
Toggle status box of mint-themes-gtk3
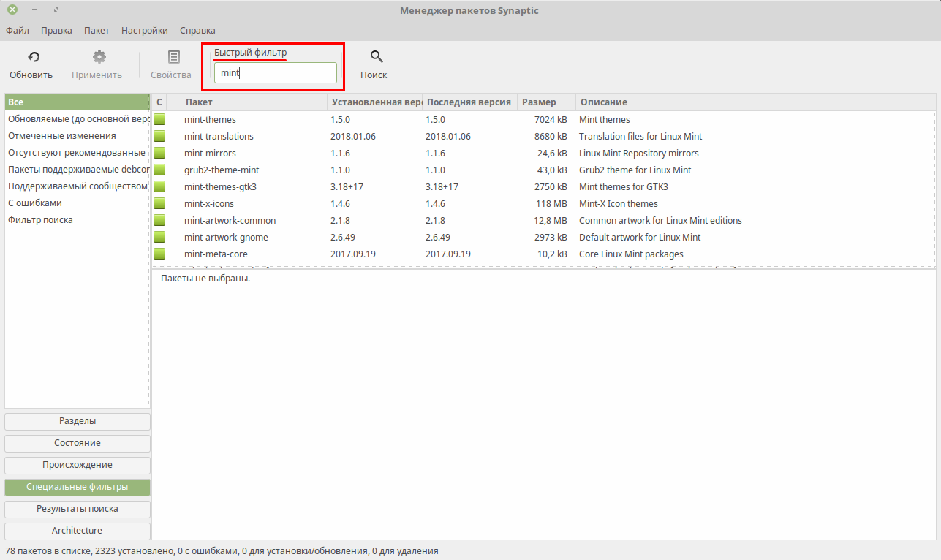coord(159,186)
